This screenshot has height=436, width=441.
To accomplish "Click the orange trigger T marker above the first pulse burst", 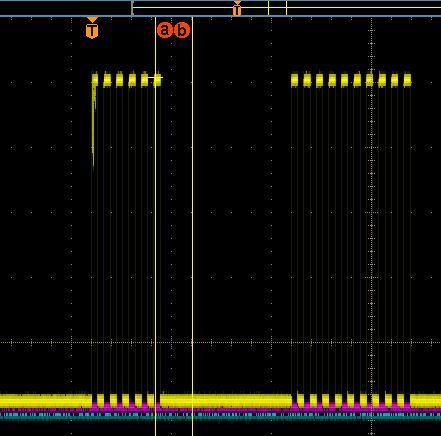I will 92,29.
